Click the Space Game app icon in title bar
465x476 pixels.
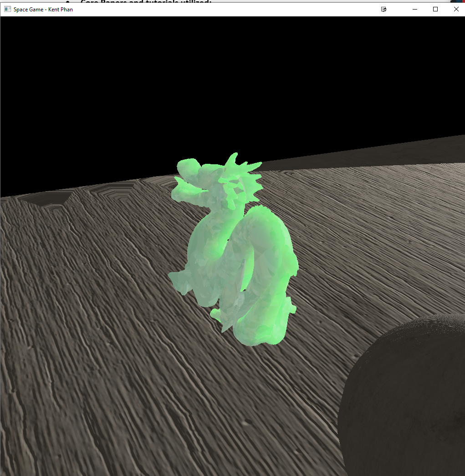click(x=8, y=9)
